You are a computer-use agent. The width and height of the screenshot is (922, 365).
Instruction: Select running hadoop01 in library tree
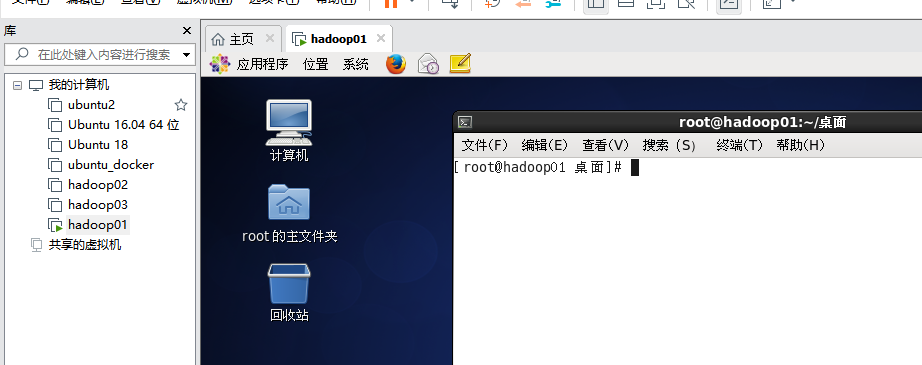[98, 225]
